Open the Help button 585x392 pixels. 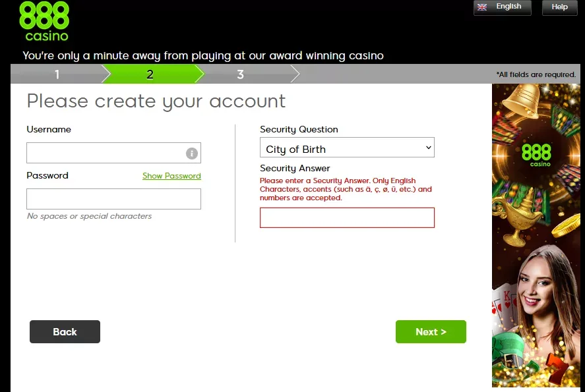[x=559, y=7]
